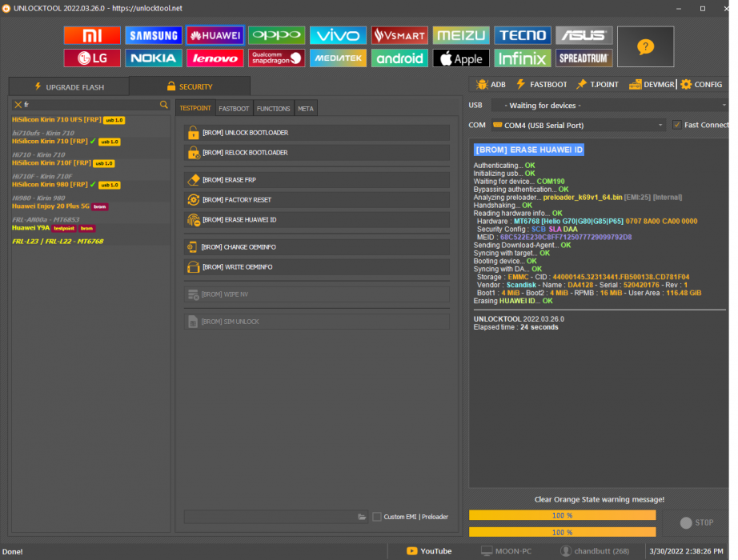Open DEVMGR device manager

point(652,84)
